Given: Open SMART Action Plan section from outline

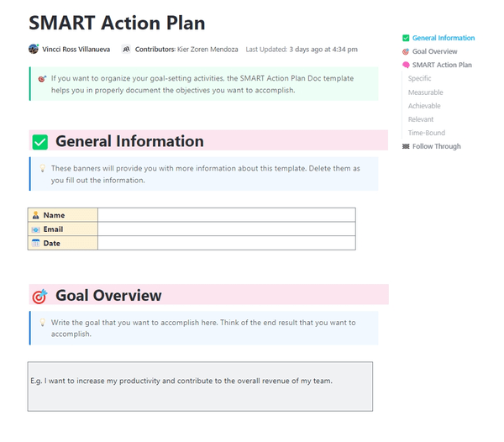Looking at the screenshot, I should point(442,65).
